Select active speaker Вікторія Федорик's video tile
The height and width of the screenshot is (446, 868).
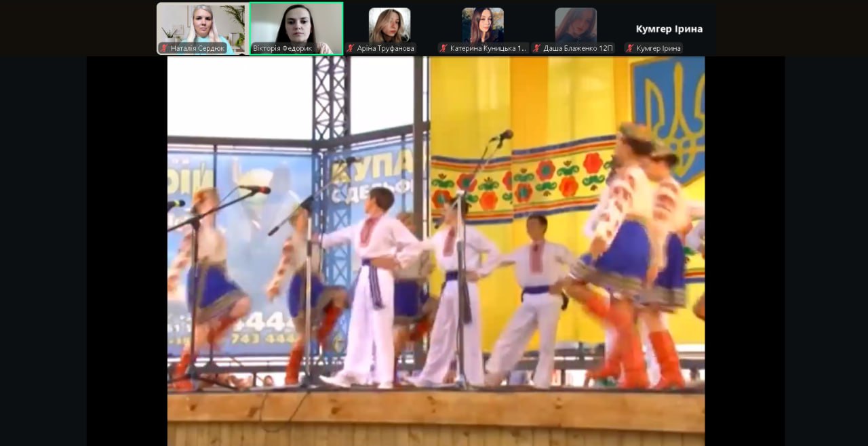point(296,24)
